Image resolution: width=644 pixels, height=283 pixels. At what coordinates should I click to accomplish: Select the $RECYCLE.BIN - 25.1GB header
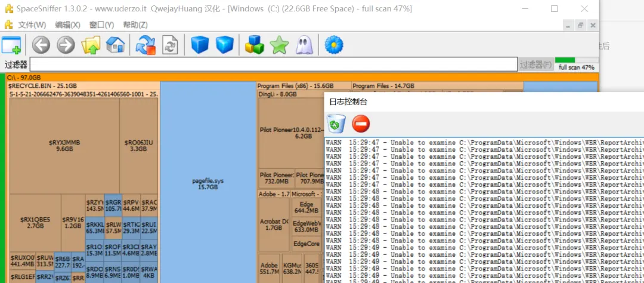pos(83,86)
